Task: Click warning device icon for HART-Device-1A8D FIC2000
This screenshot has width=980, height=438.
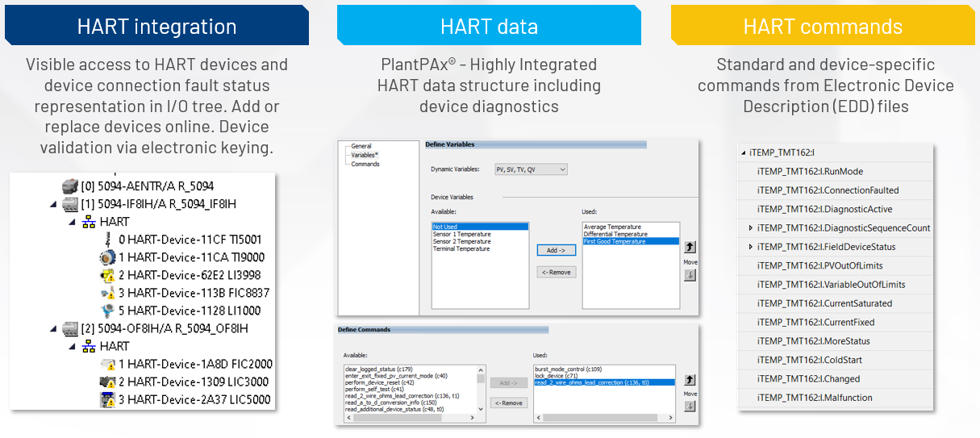Action: [x=107, y=364]
